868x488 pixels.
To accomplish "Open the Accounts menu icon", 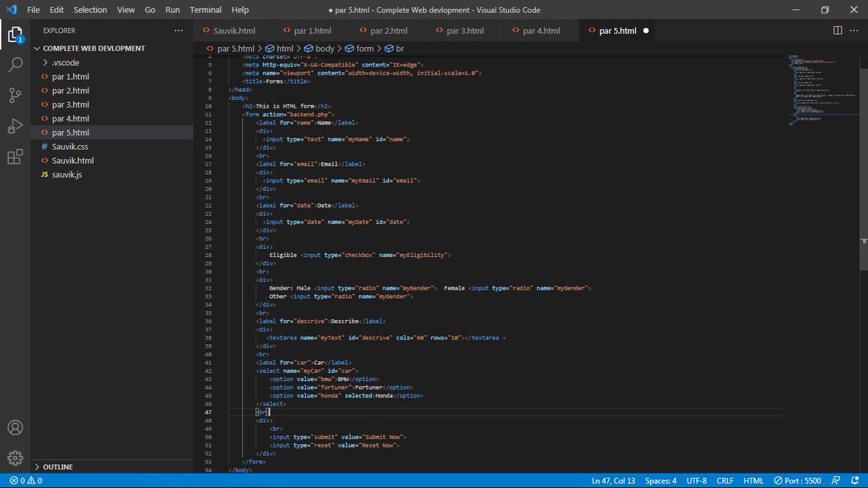I will pyautogui.click(x=15, y=428).
